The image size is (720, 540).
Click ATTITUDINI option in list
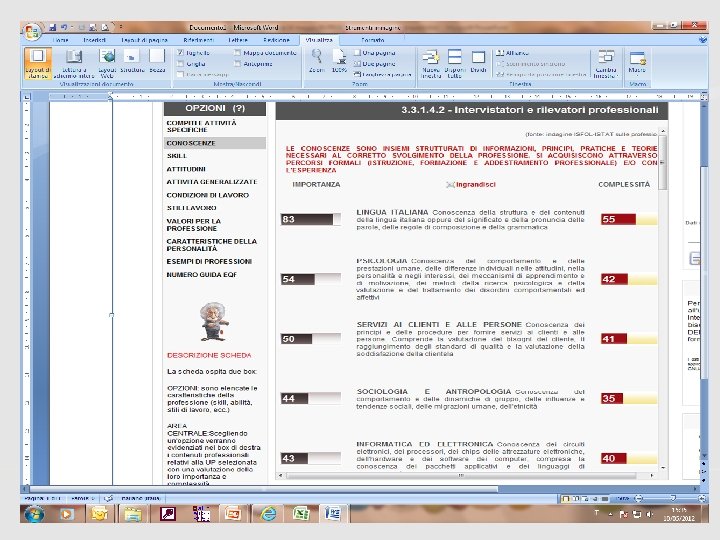click(x=186, y=169)
